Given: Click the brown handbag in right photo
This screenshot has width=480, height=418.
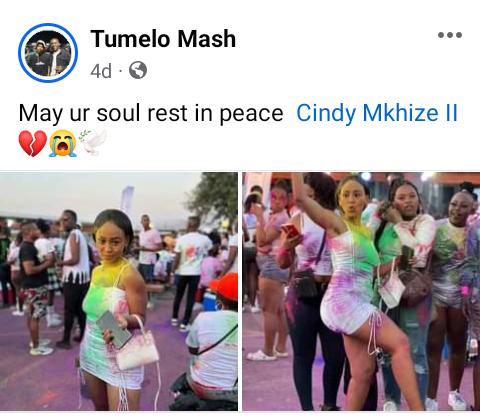Looking at the screenshot, I should tap(415, 287).
